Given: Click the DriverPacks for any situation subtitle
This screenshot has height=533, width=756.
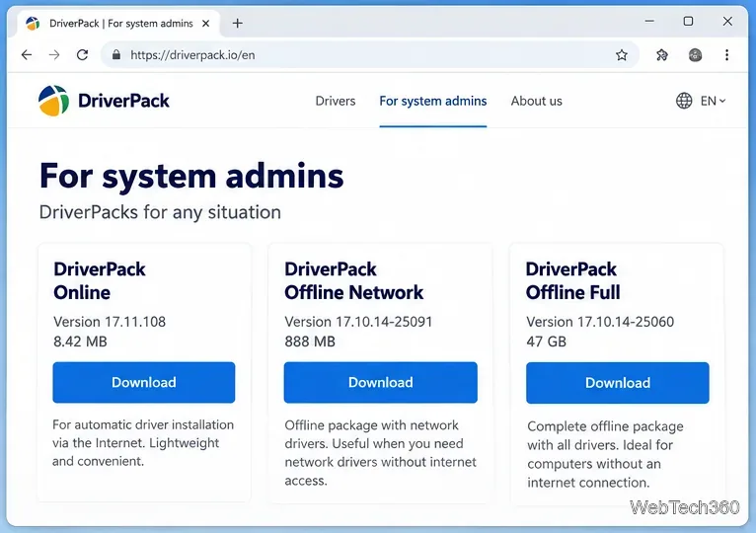Looking at the screenshot, I should tap(160, 212).
